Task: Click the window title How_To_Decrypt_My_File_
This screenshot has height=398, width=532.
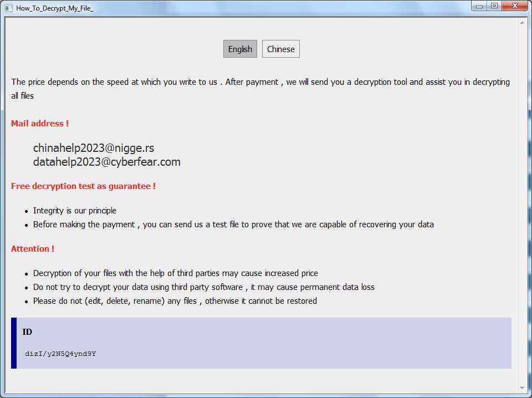Action: (55, 8)
